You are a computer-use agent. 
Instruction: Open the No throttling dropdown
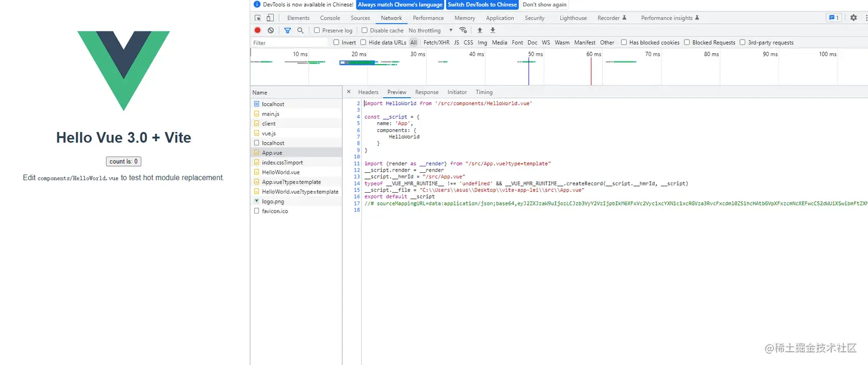pyautogui.click(x=431, y=30)
